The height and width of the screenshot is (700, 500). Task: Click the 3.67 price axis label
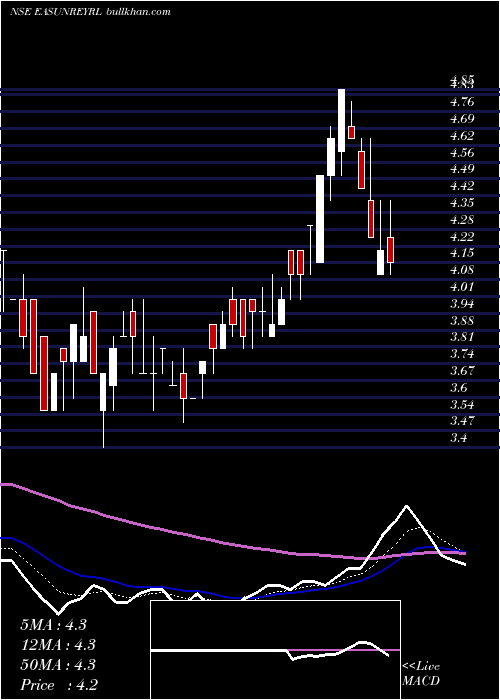click(462, 371)
